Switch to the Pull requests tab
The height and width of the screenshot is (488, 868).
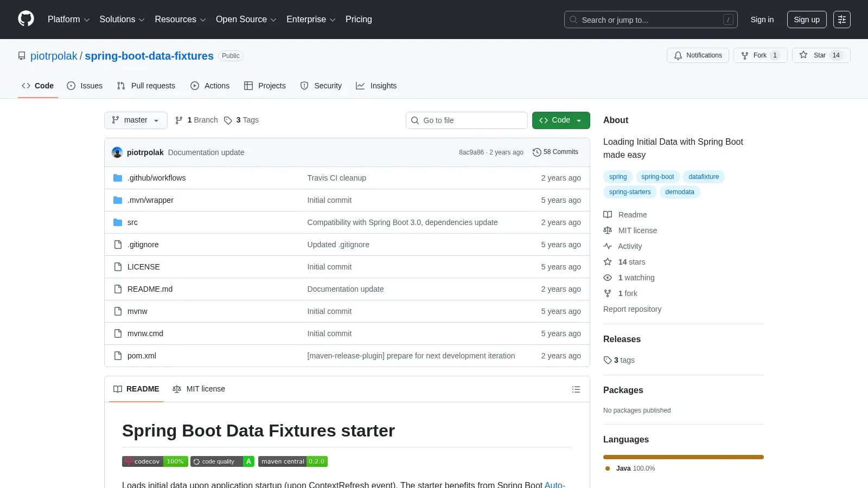point(146,86)
